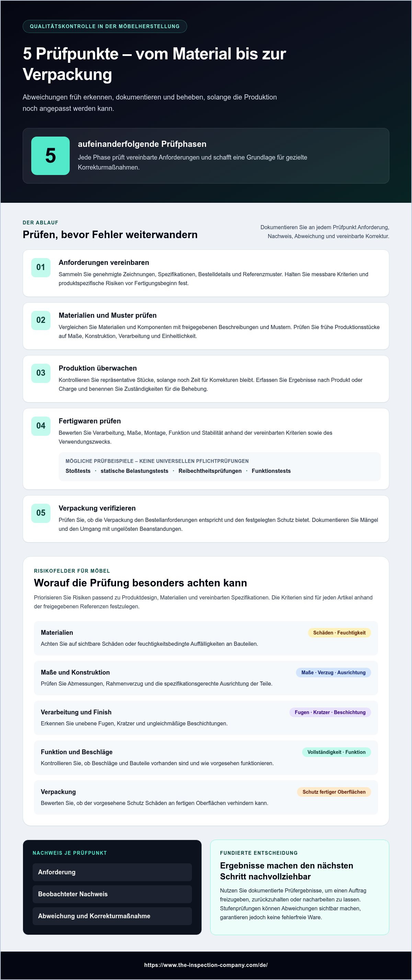This screenshot has width=412, height=980.
Task: Click the 'Schäden · Feuchtigkeit' tag
Action: click(x=339, y=633)
